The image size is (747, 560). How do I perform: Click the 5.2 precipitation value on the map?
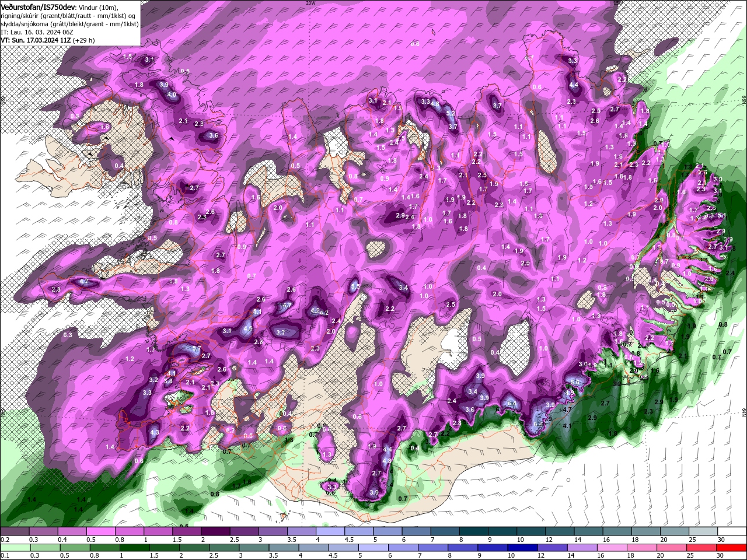pos(450,114)
